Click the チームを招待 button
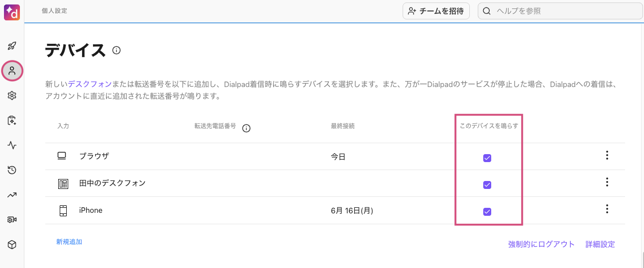644x268 pixels. (x=435, y=11)
